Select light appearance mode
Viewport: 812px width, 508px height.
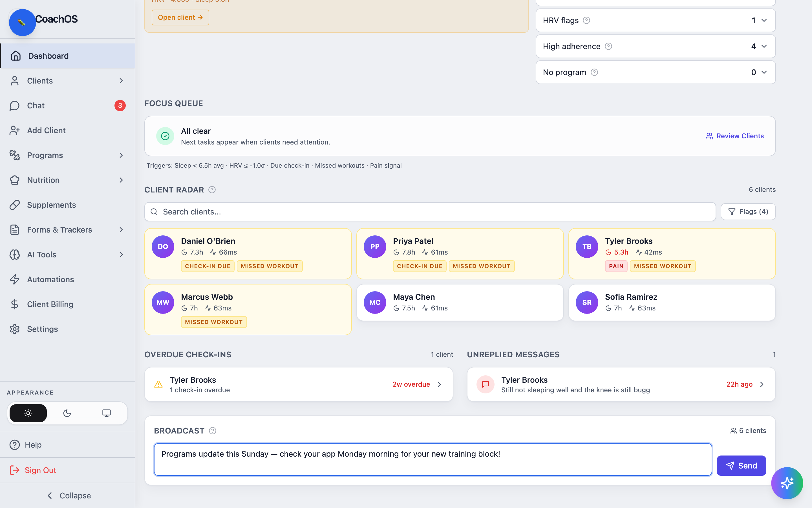click(x=28, y=413)
